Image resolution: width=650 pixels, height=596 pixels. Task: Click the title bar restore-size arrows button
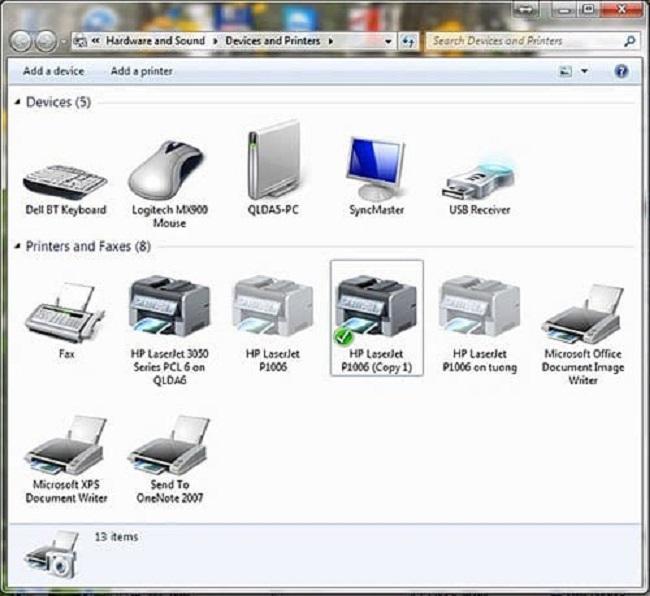525,9
